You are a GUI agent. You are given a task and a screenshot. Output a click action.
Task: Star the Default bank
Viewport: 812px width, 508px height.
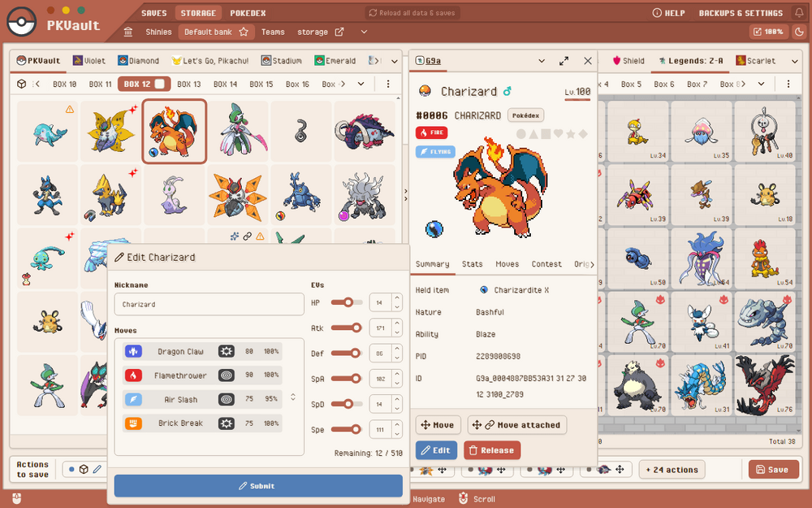[244, 33]
